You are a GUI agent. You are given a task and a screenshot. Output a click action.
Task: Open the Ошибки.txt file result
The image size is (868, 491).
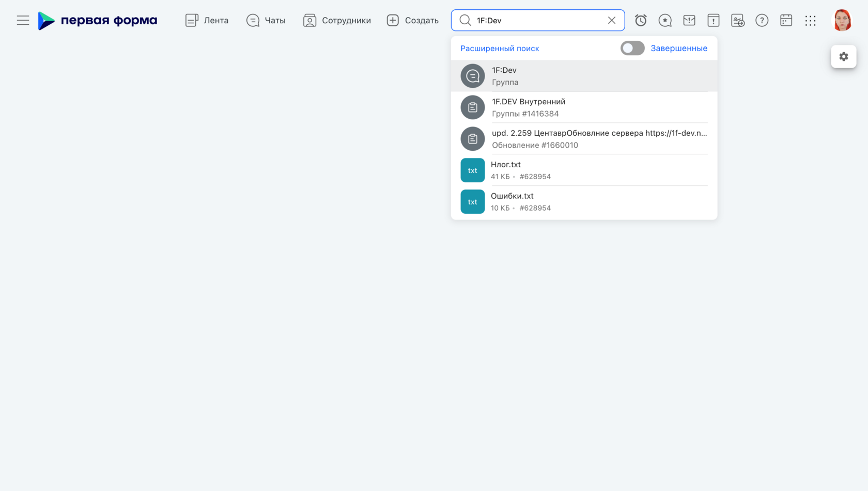click(x=584, y=202)
